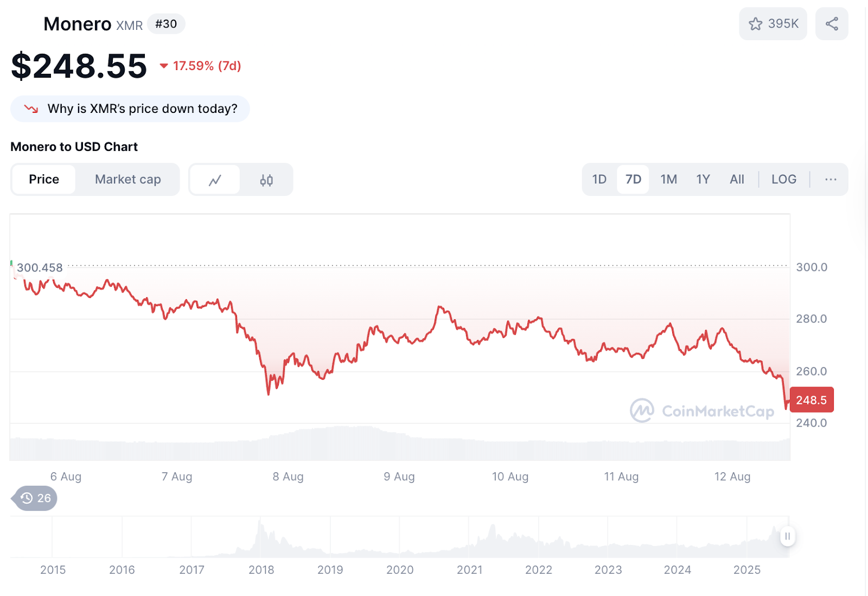Viewport: 868px width, 596px height.
Task: Show All time price range
Action: 736,179
